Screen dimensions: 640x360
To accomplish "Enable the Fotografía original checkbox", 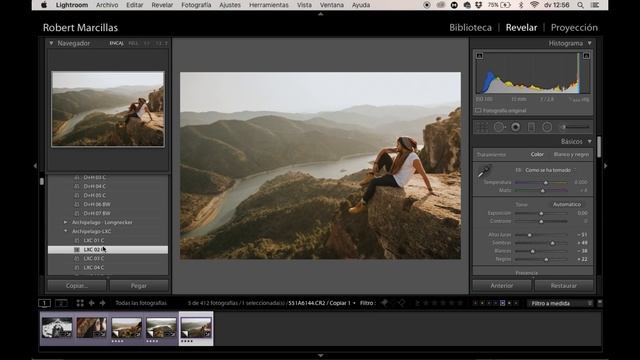I will 478,110.
